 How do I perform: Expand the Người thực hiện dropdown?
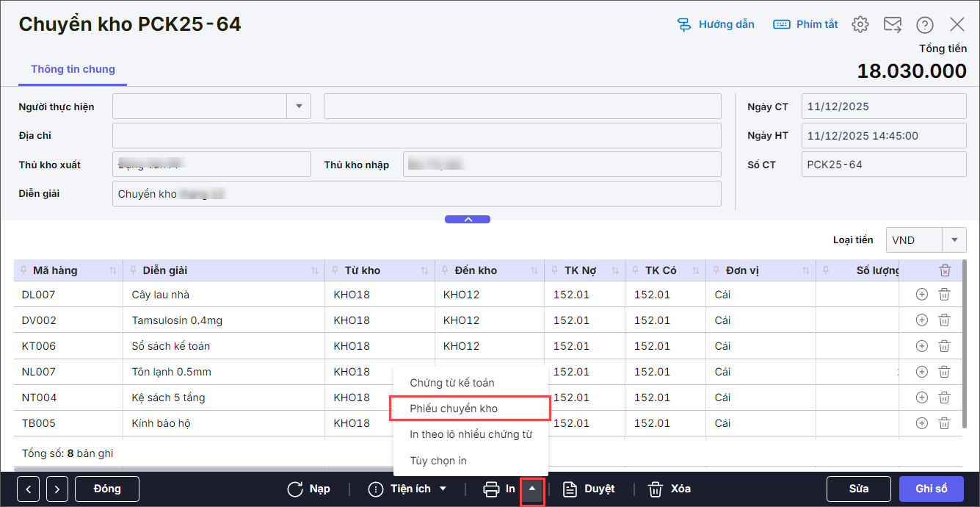(x=299, y=107)
